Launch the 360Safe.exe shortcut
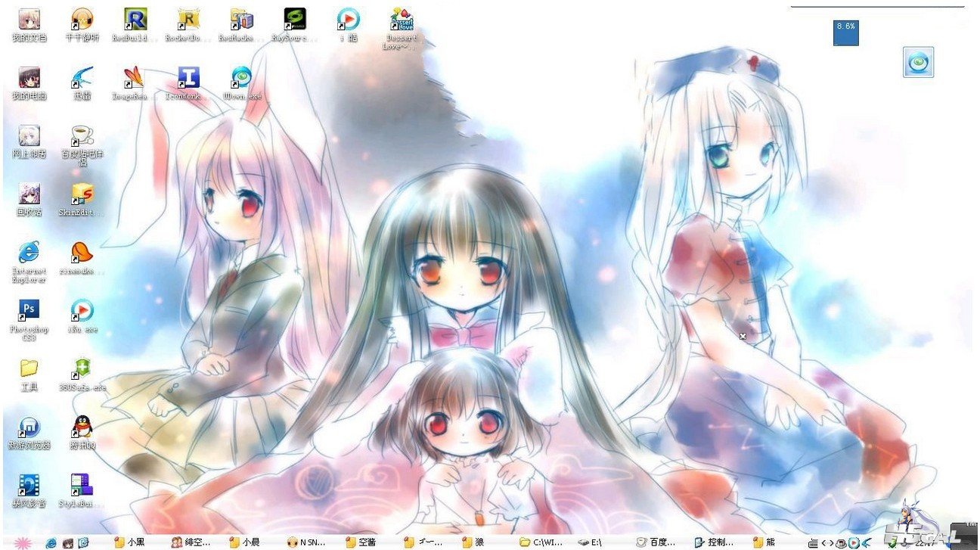Image resolution: width=980 pixels, height=550 pixels. (82, 368)
